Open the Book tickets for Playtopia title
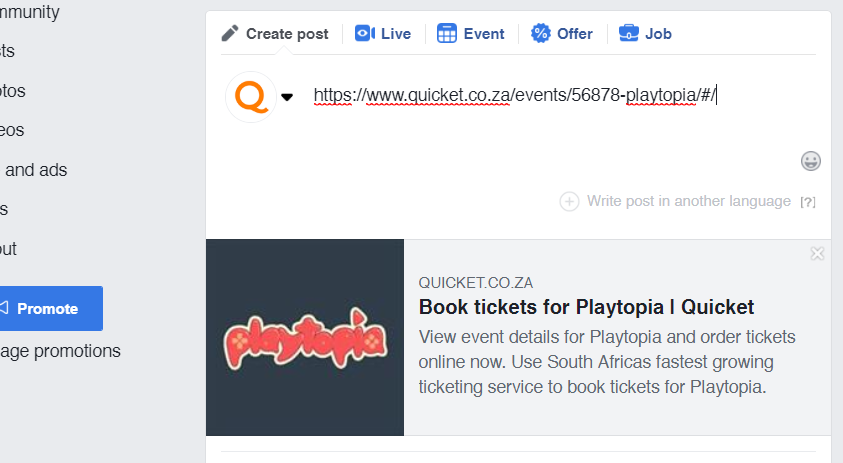The image size is (843, 463). (586, 307)
